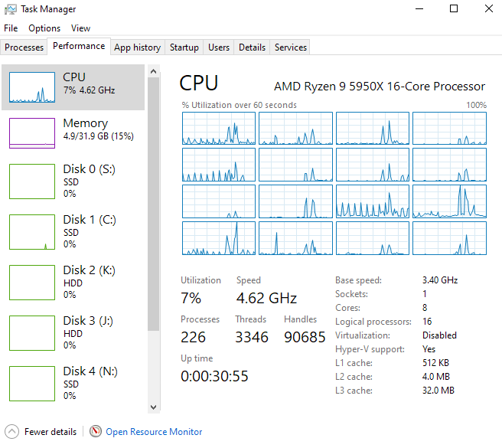
Task: Maximize the Task Manager window
Action: point(454,8)
